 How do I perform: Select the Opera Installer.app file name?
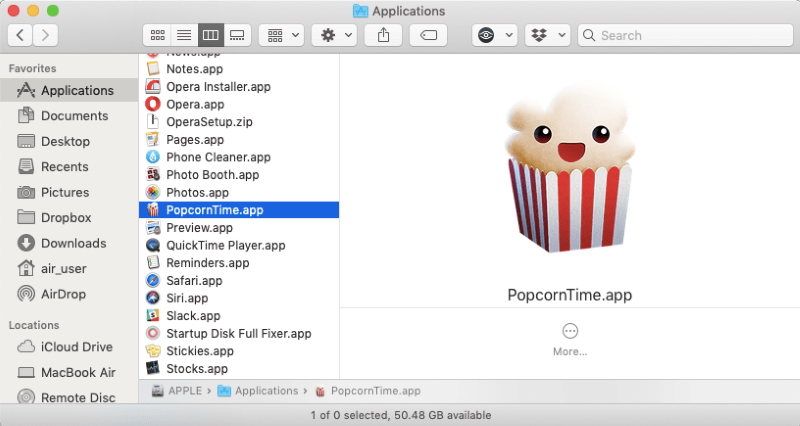tap(218, 87)
